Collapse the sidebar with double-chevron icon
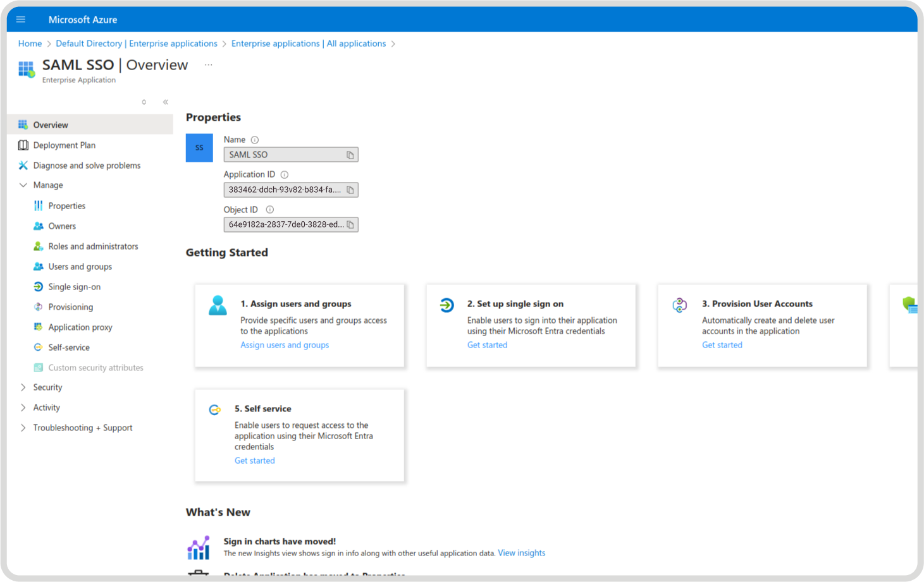The width and height of the screenshot is (924, 582). [166, 102]
